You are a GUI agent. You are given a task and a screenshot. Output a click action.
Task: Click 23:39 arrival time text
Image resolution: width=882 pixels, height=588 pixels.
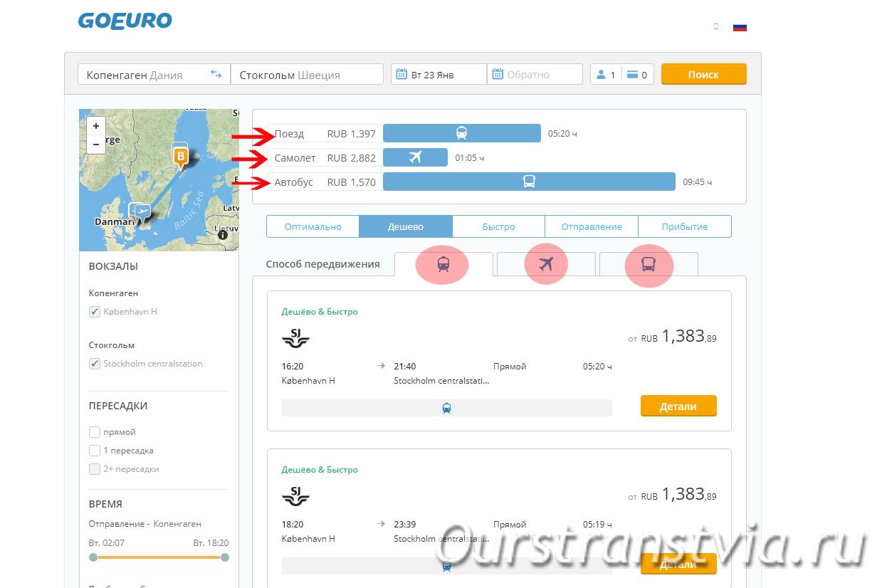(x=404, y=524)
